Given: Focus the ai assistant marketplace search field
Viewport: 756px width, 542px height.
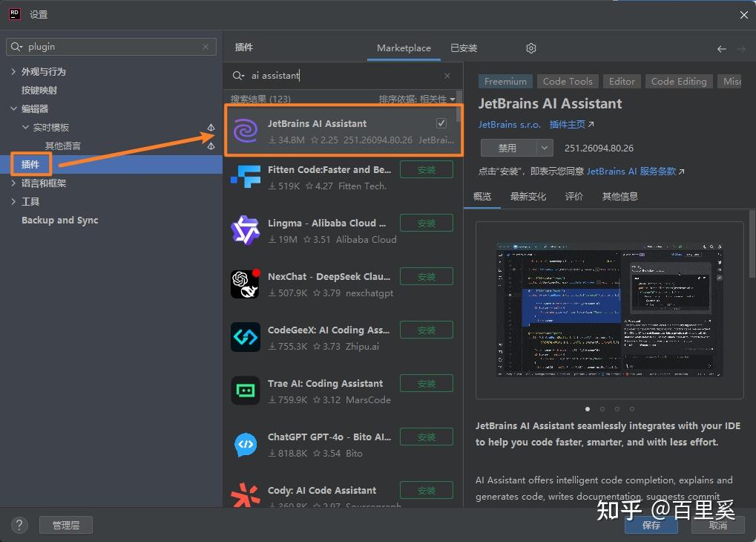Looking at the screenshot, I should tap(342, 76).
